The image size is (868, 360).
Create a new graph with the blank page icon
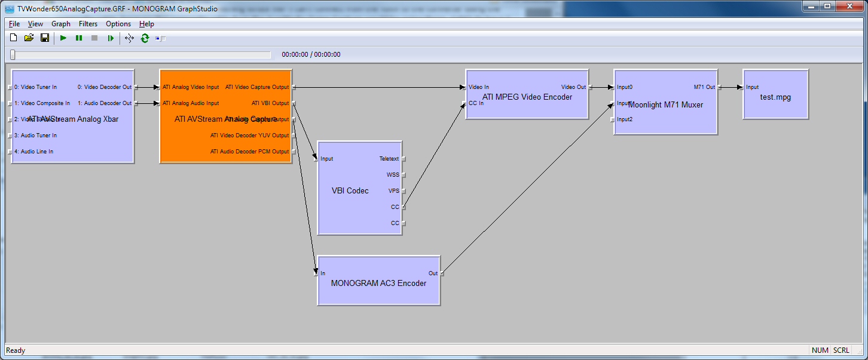click(x=14, y=38)
